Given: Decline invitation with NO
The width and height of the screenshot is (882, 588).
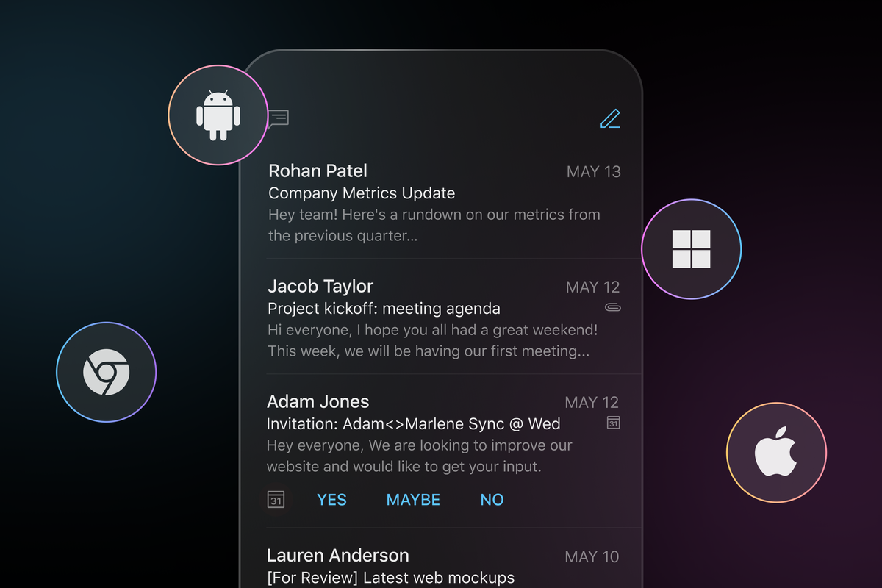Looking at the screenshot, I should click(492, 500).
